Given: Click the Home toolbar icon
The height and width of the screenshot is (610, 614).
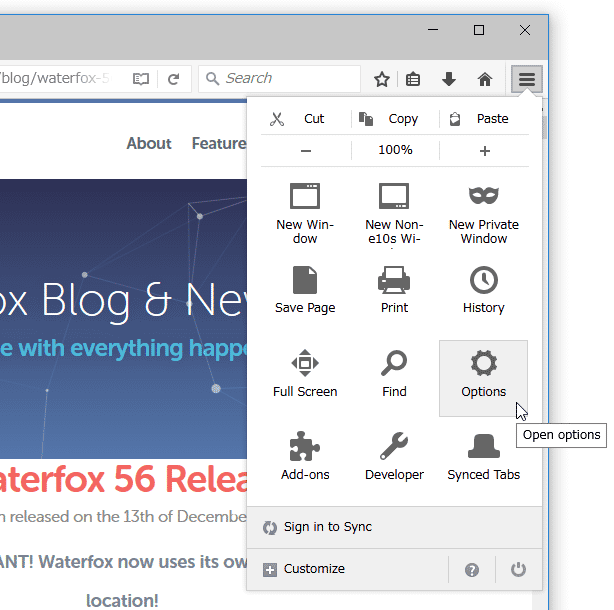Looking at the screenshot, I should click(x=485, y=79).
